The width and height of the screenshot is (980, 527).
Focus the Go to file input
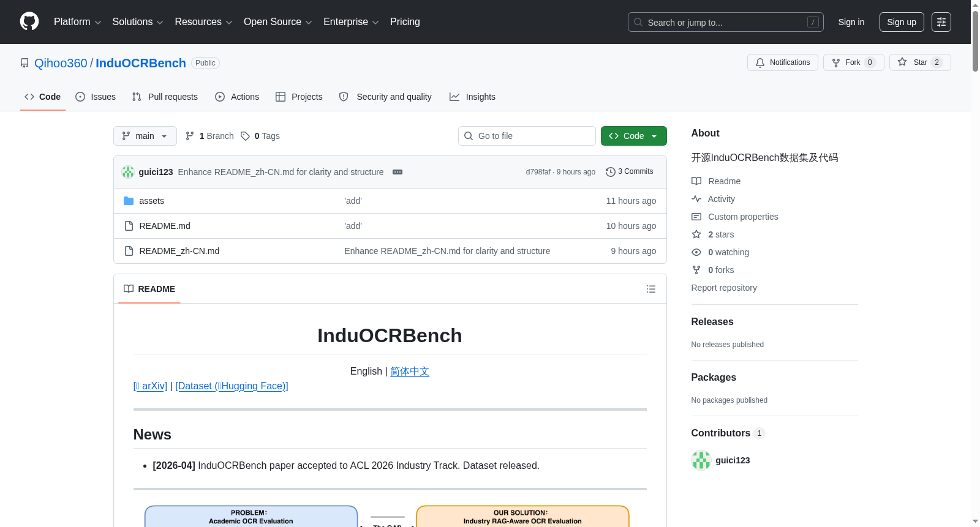(x=527, y=136)
